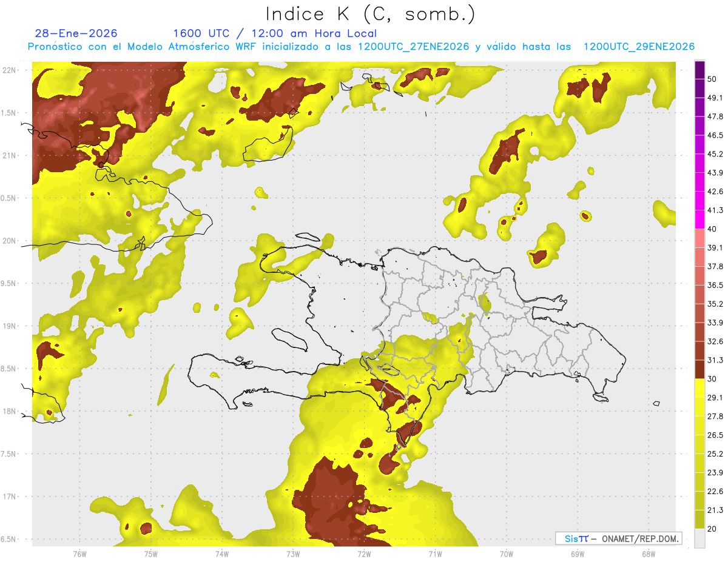Click the '72W' longitude axis label
The image size is (728, 562).
pyautogui.click(x=364, y=554)
